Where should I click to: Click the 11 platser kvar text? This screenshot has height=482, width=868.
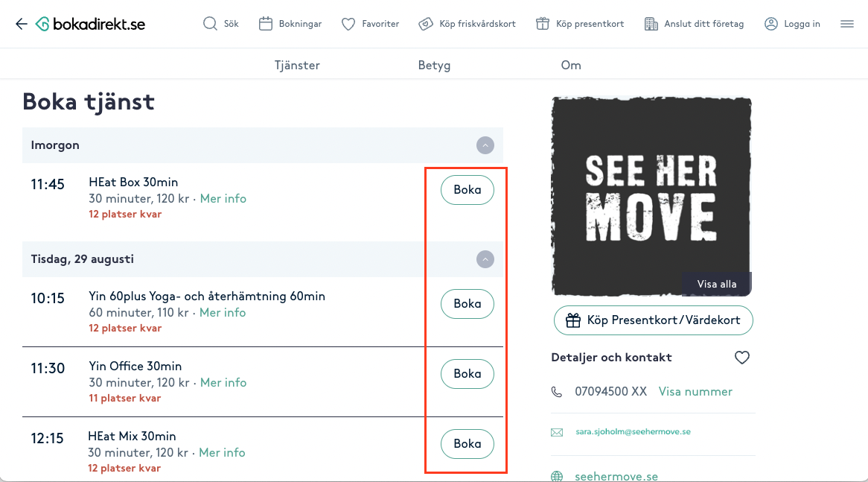click(124, 398)
